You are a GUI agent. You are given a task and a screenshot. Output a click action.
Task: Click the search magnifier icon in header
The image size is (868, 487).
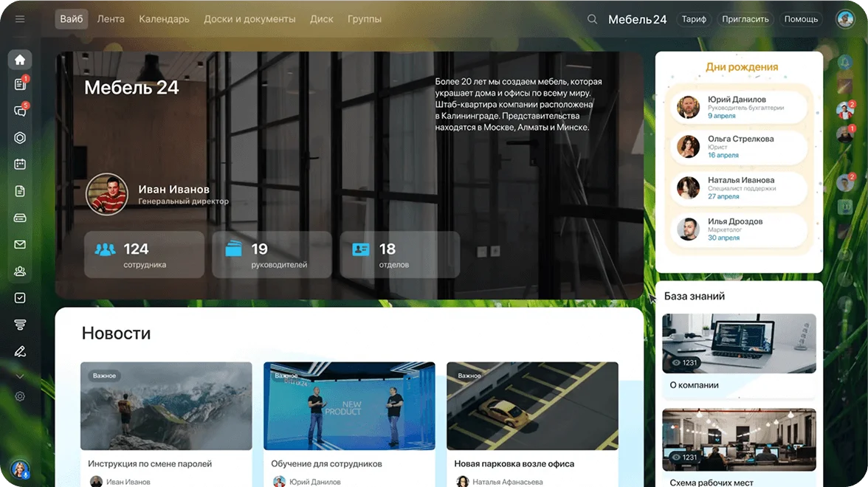coord(592,19)
